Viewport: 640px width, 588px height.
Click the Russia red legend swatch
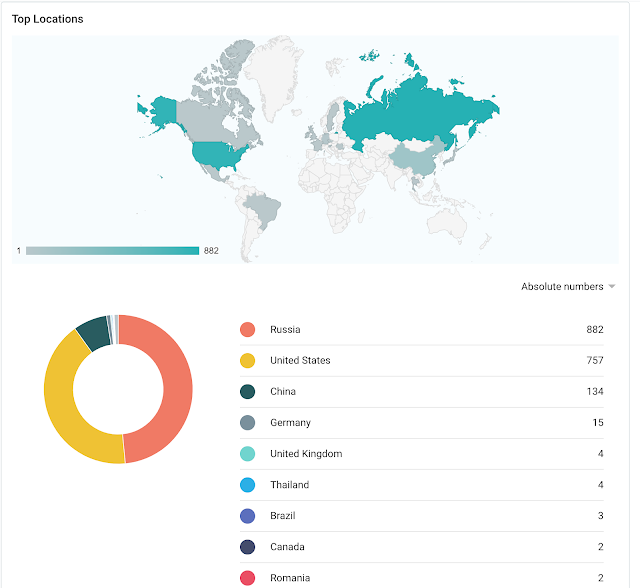coord(247,329)
